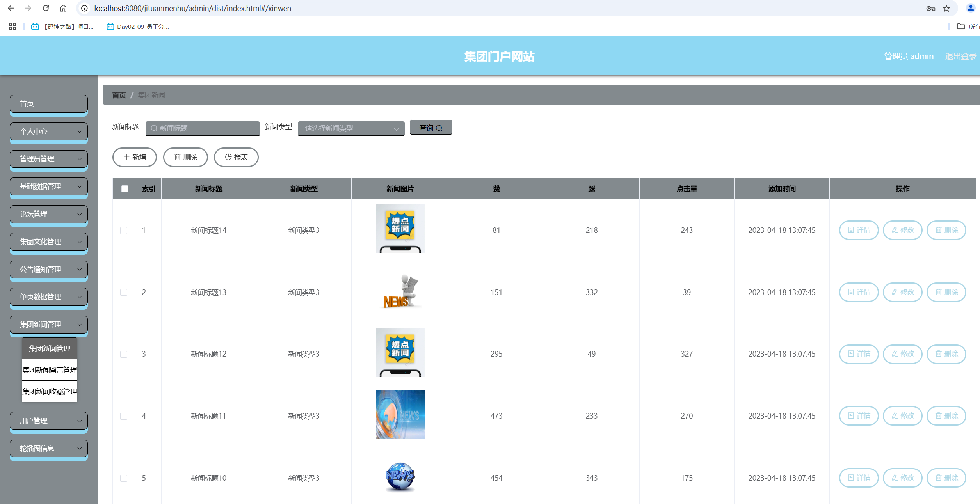Tick the checkbox for 新闻标题10

(x=124, y=478)
